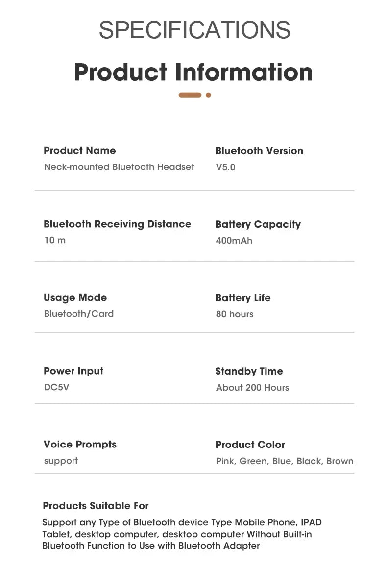Click the Voice Prompts label
This screenshot has width=387, height=588.
pos(80,445)
